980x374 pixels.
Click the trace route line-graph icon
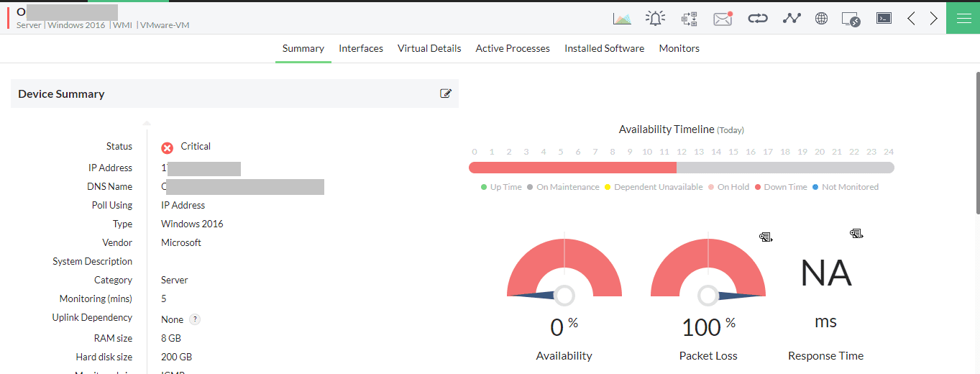coord(792,19)
